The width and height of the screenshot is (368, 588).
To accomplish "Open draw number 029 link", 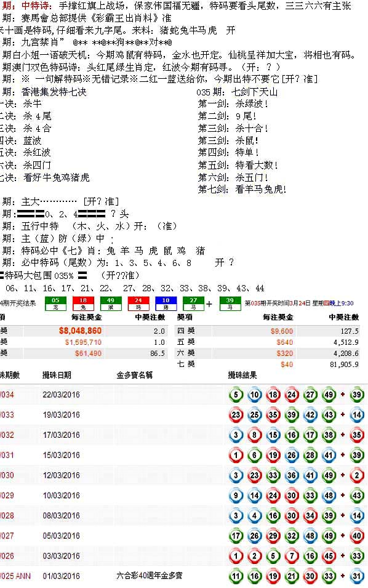I will click(7, 496).
